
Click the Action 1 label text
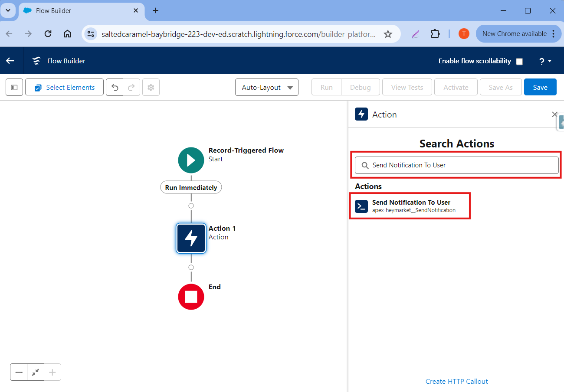[x=222, y=228]
